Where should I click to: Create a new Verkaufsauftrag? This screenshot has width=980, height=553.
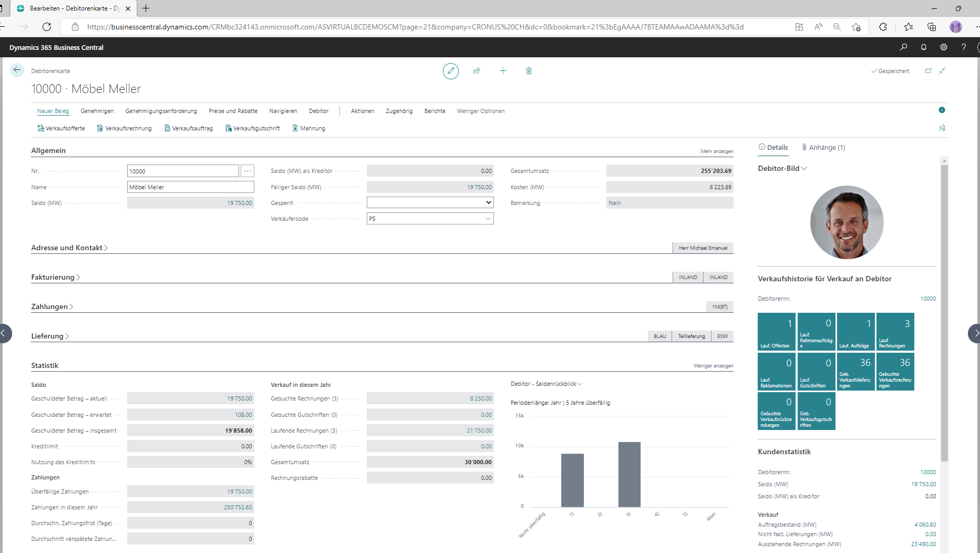point(188,128)
